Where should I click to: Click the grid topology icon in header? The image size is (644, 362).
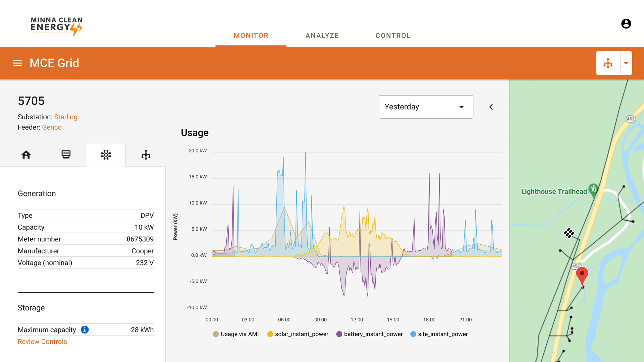click(608, 63)
